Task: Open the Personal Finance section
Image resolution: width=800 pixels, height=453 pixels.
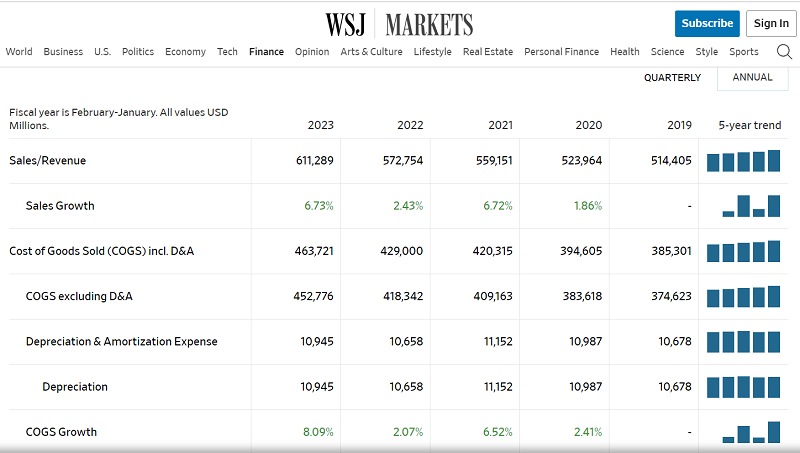Action: click(561, 52)
